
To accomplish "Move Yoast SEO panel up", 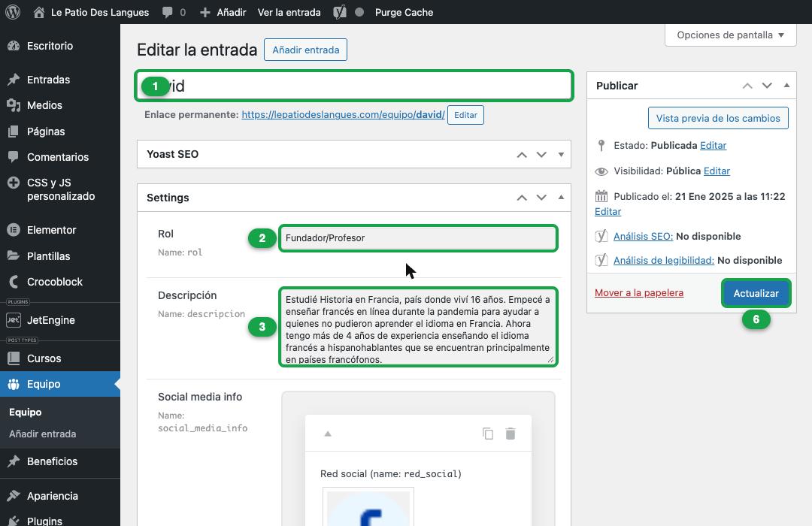I will (x=522, y=154).
